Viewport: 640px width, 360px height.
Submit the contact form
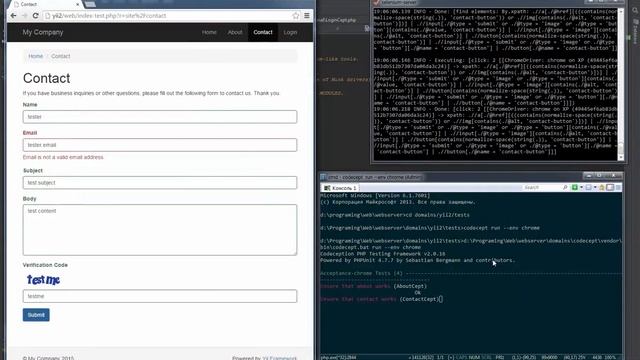point(36,315)
